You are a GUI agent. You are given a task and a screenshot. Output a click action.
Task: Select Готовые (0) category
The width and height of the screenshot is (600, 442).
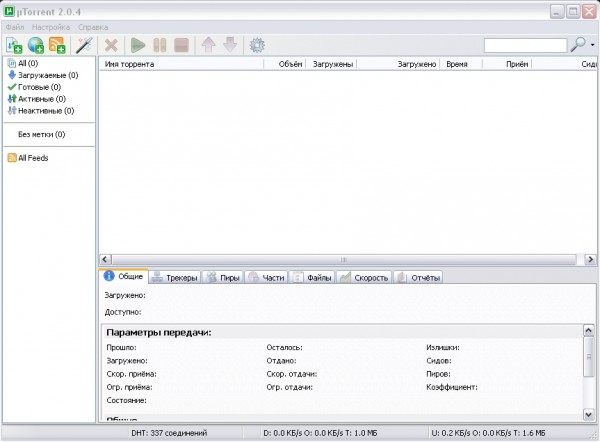click(34, 87)
